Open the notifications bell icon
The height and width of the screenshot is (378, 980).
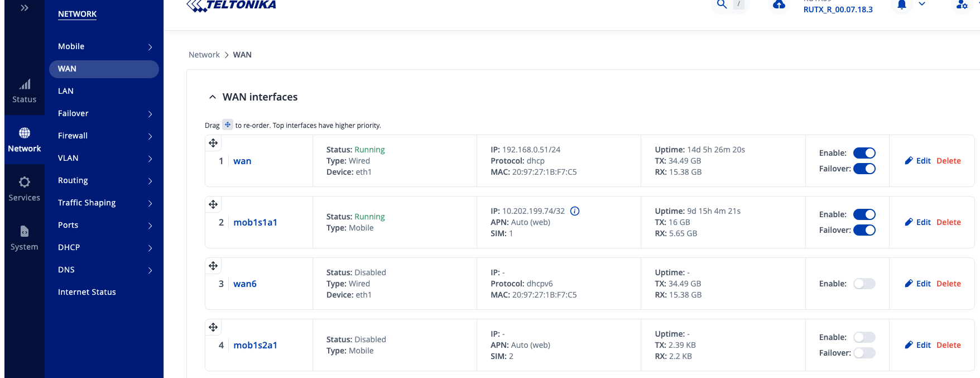tap(902, 4)
